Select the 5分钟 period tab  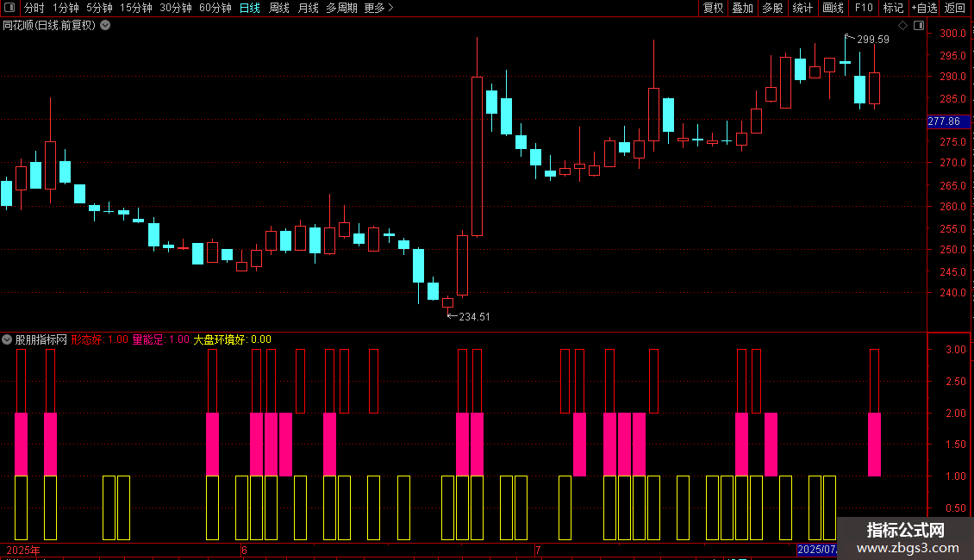99,8
